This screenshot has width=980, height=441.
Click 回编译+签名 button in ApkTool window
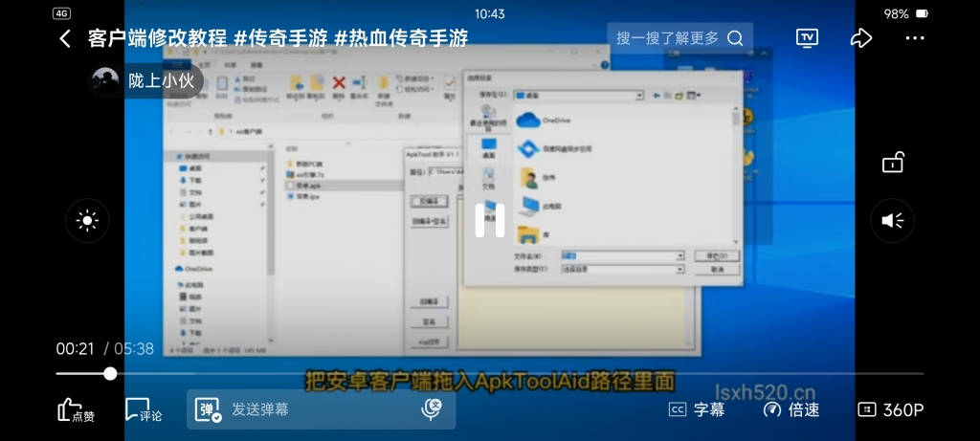pos(430,221)
